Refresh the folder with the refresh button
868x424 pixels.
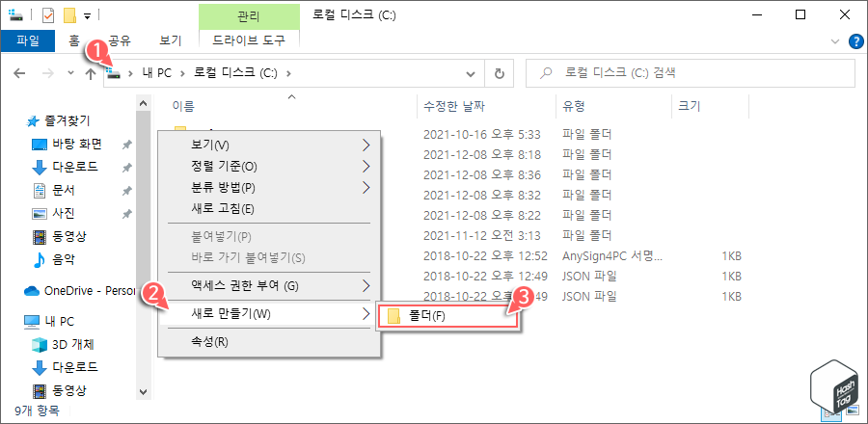click(x=499, y=73)
